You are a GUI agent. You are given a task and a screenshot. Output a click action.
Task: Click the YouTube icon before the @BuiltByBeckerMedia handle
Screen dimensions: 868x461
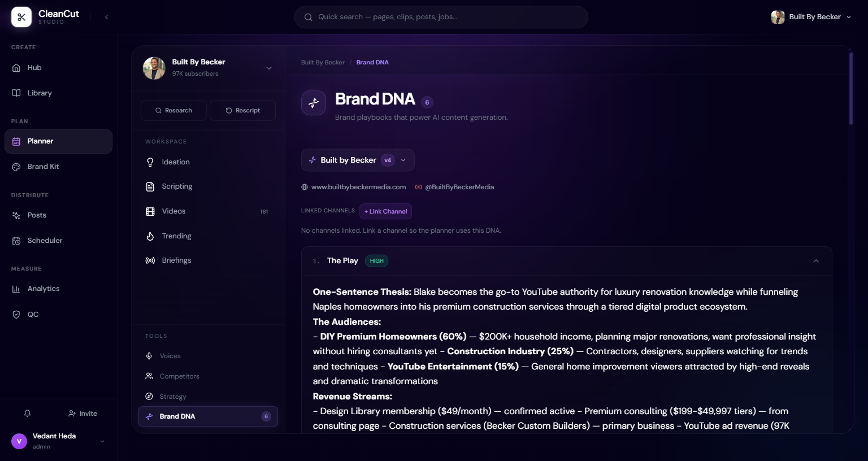[x=418, y=187]
